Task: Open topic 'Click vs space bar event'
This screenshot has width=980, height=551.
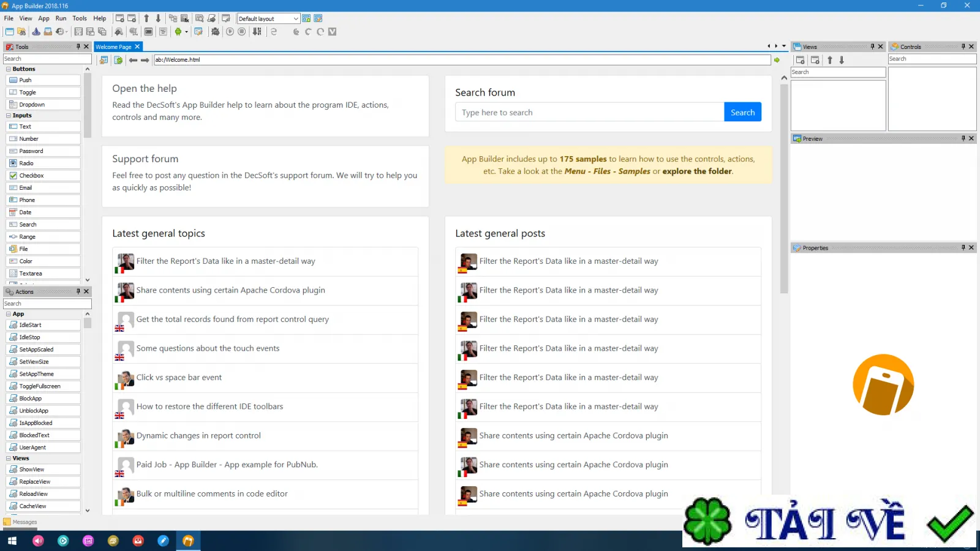Action: click(x=179, y=378)
